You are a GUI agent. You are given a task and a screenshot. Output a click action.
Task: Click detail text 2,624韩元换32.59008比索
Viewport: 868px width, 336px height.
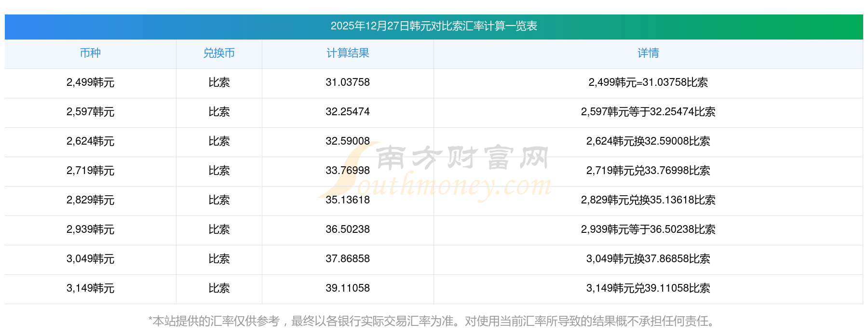(648, 141)
